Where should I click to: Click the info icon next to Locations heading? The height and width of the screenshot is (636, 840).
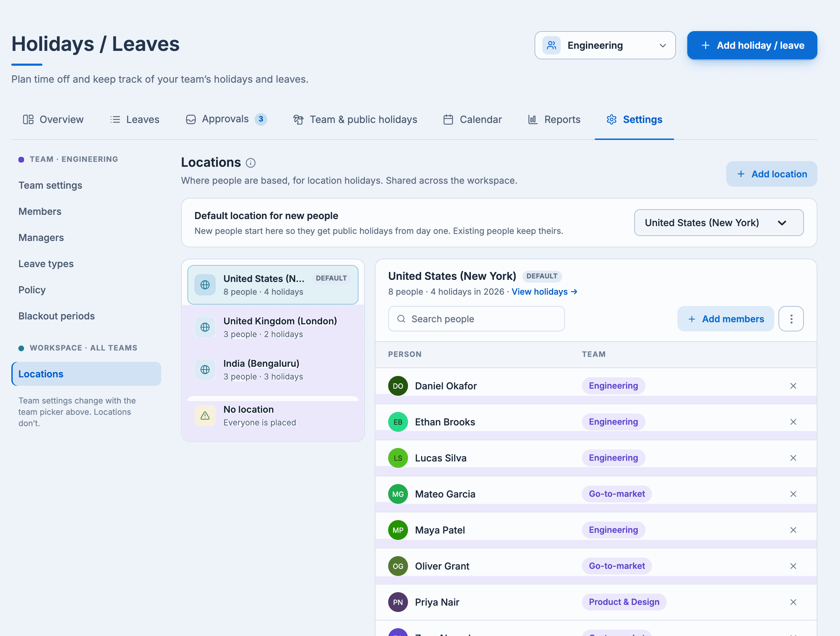(251, 163)
